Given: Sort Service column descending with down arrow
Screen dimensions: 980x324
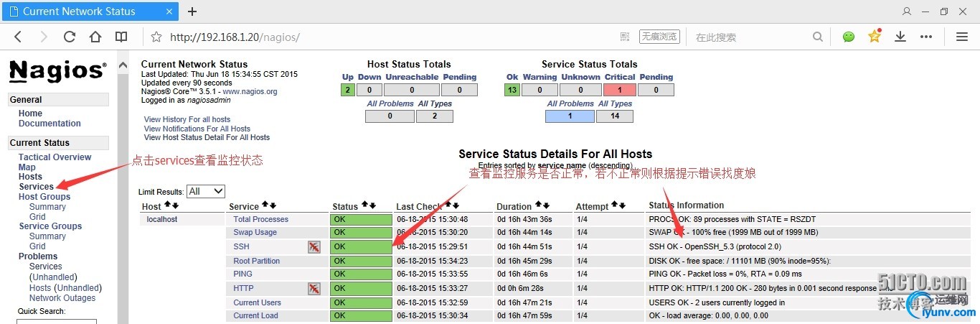Looking at the screenshot, I should coord(273,205).
